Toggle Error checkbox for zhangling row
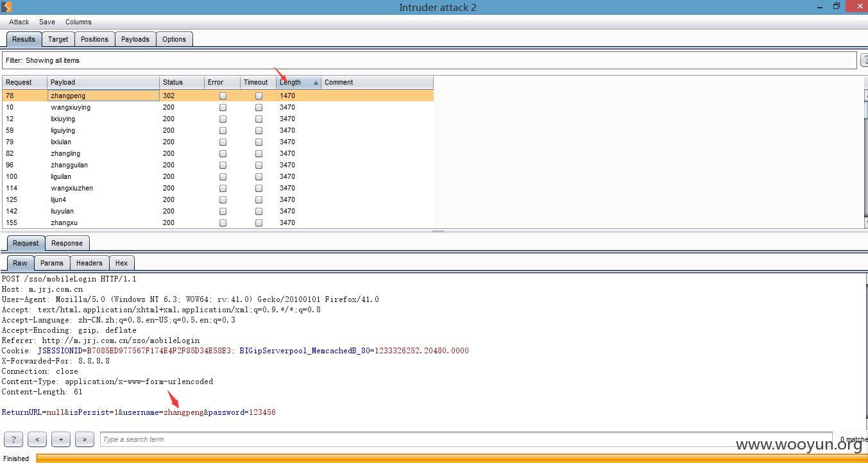Image resolution: width=868 pixels, height=463 pixels. (x=223, y=153)
